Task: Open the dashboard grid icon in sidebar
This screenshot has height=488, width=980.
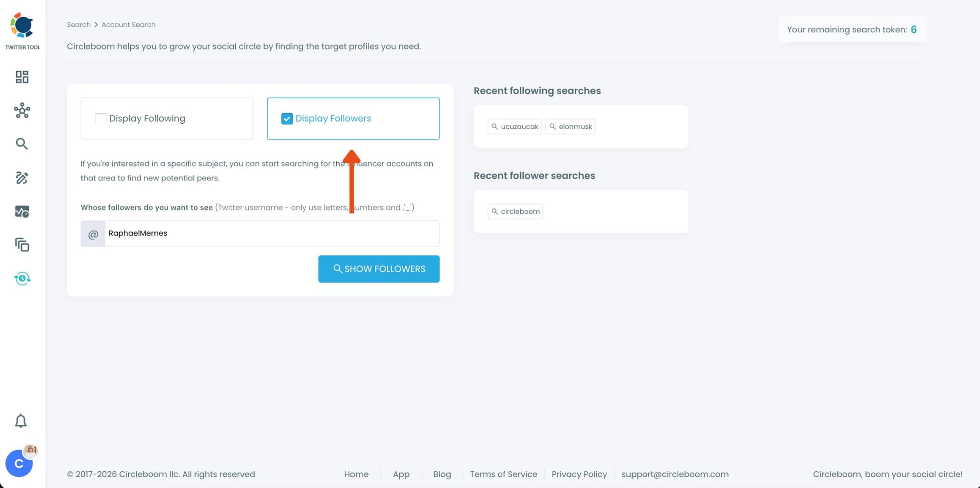Action: [x=22, y=77]
